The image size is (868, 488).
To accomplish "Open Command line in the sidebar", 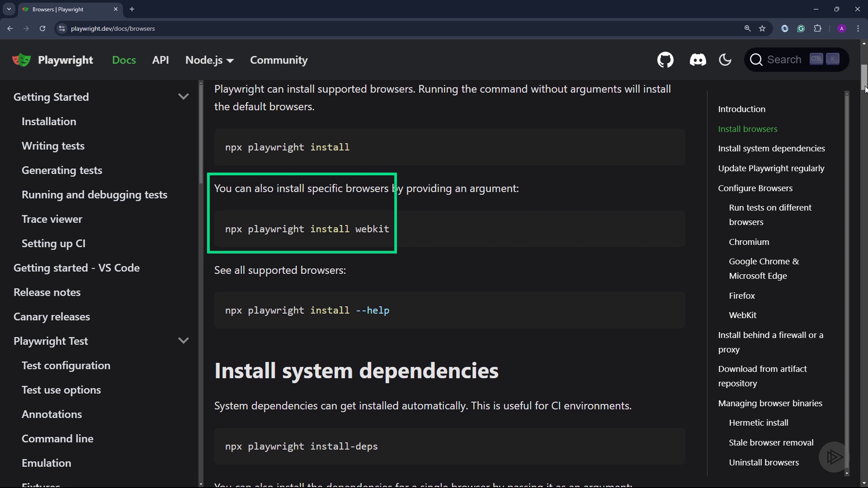I will pos(57,439).
